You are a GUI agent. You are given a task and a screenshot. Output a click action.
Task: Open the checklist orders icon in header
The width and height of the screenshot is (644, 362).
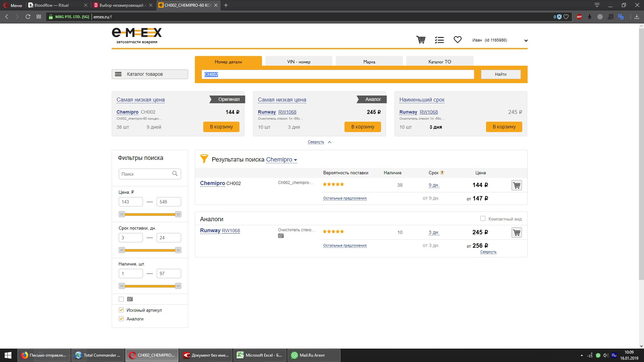[x=439, y=40]
